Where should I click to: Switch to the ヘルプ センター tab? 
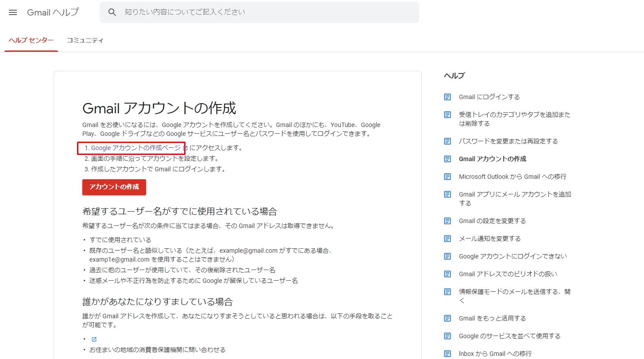pos(31,40)
